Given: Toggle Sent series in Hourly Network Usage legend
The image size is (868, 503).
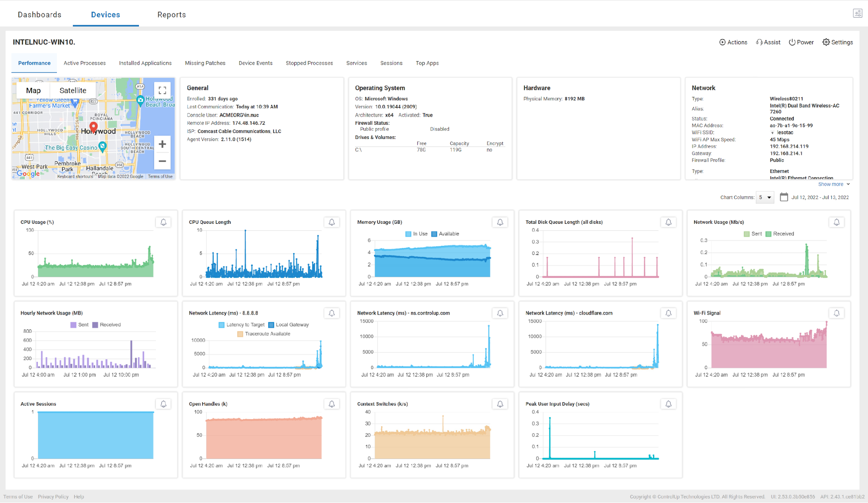Looking at the screenshot, I should pyautogui.click(x=79, y=324).
